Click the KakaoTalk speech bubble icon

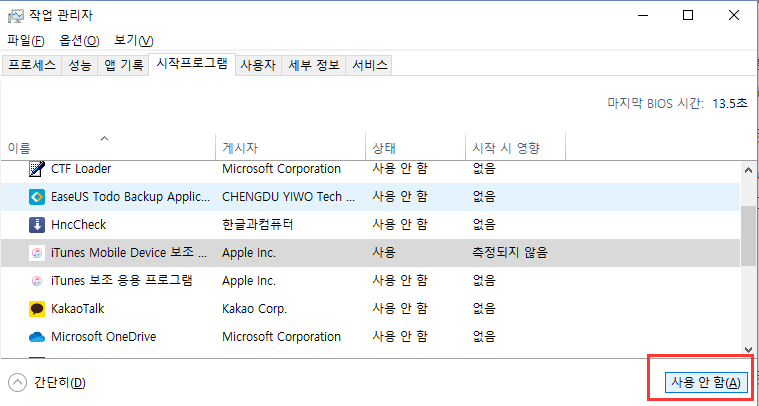tap(37, 309)
